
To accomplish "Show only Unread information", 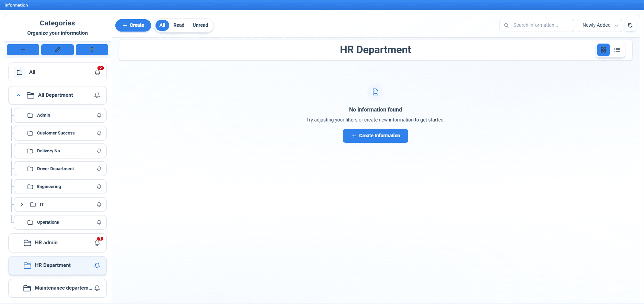I will (x=200, y=25).
